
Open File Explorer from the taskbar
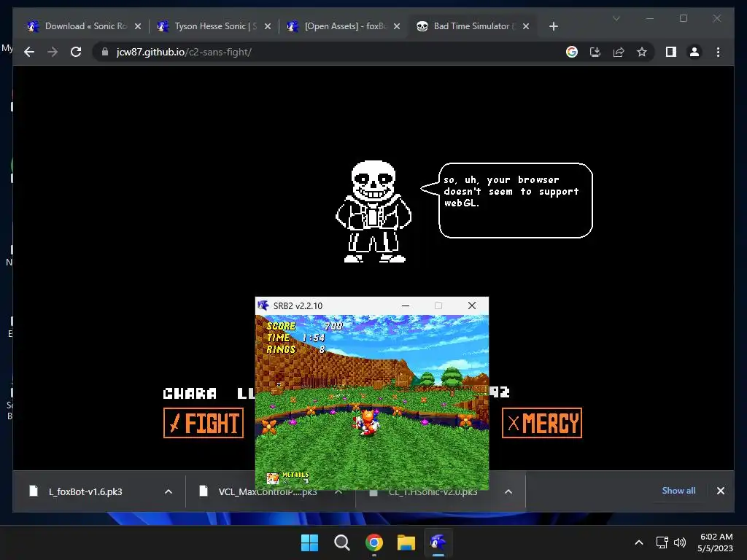pyautogui.click(x=406, y=542)
